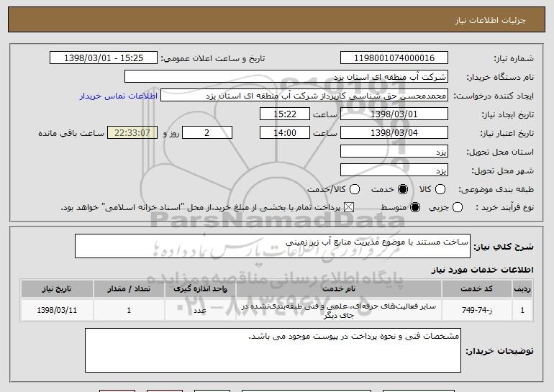Click the نام خدمت column header
The image size is (554, 392).
[x=339, y=289]
